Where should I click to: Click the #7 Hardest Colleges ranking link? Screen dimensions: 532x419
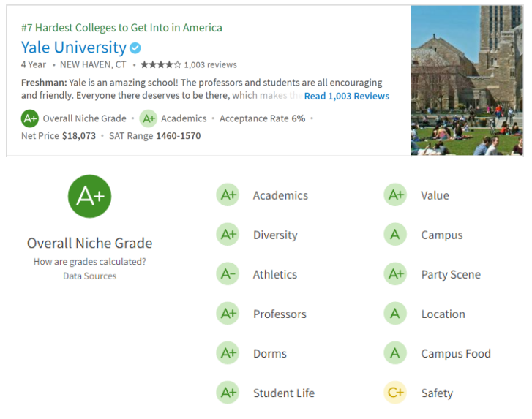(x=121, y=28)
